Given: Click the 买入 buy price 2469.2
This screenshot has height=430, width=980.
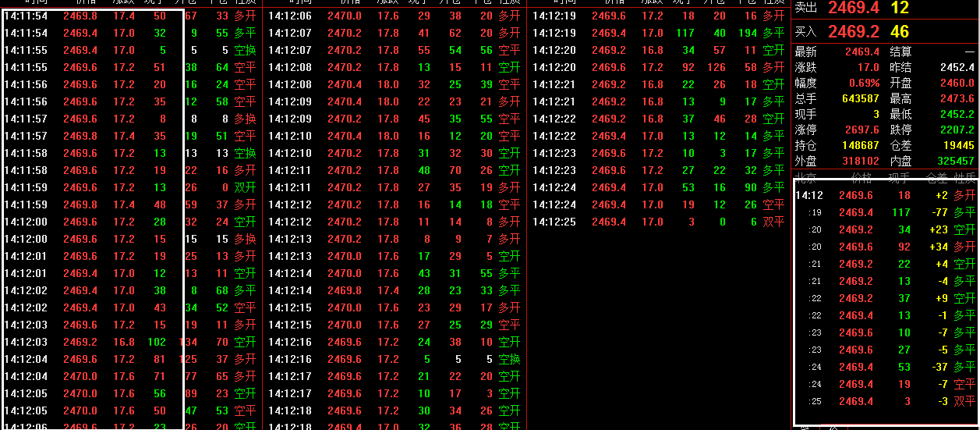Looking at the screenshot, I should [854, 32].
